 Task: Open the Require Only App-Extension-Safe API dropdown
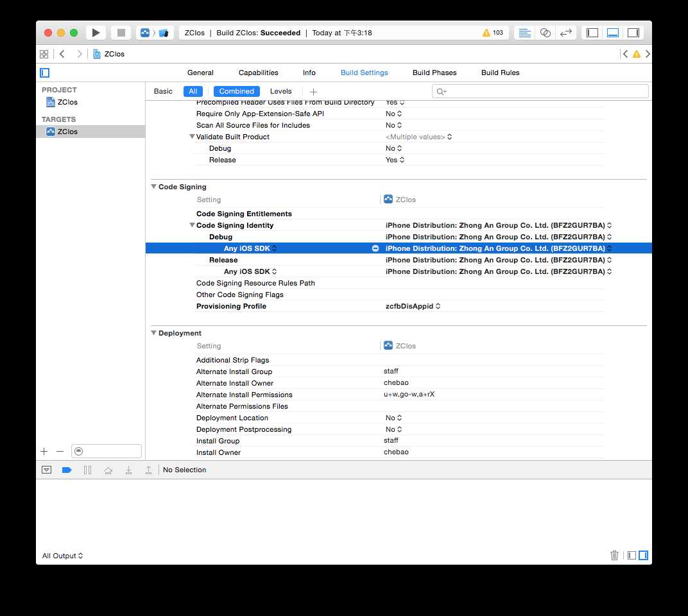[393, 114]
